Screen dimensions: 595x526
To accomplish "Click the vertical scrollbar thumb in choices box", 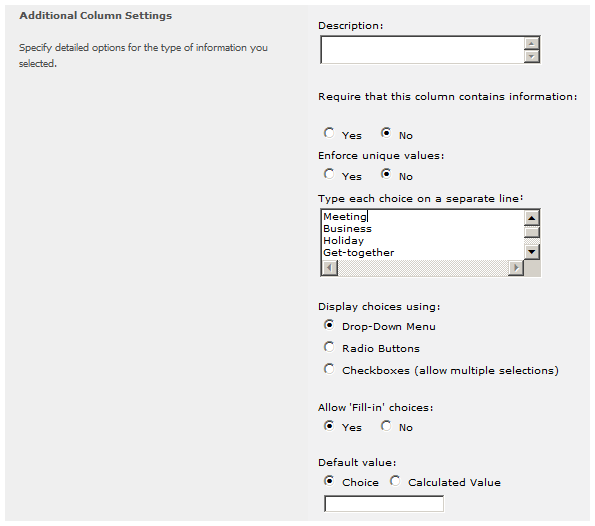I will click(x=532, y=232).
